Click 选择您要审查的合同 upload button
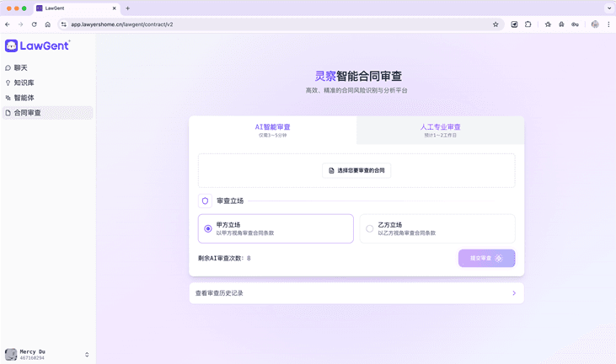Viewport: 616px width, 364px height. 356,170
